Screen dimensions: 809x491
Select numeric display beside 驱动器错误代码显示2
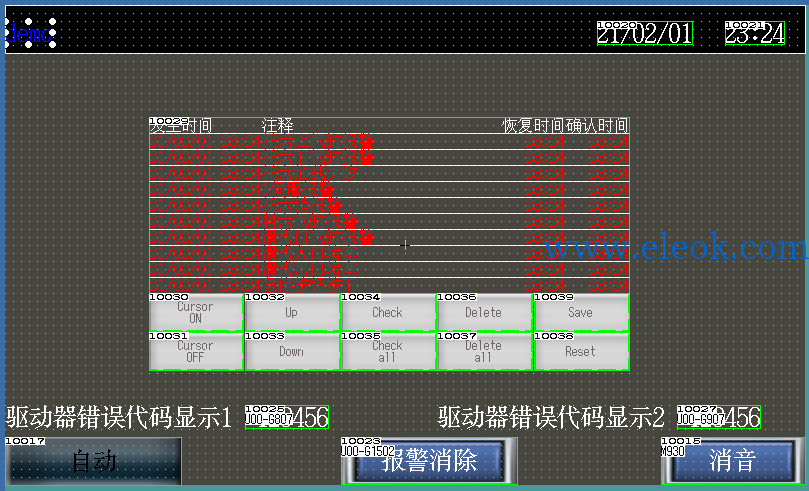pyautogui.click(x=719, y=417)
